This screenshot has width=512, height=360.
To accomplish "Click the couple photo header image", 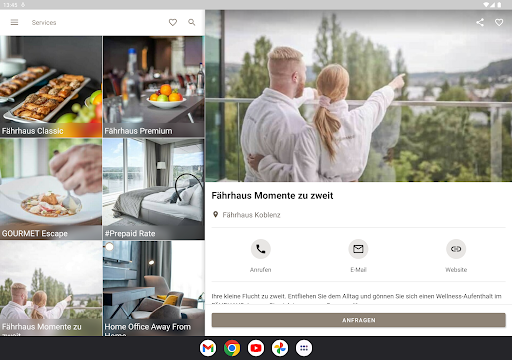I will 359,96.
